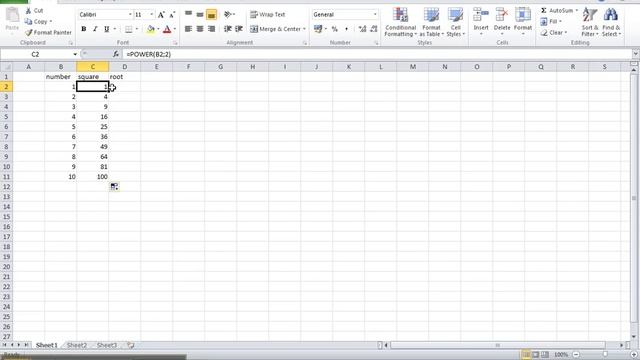640x360 pixels.
Task: Click Increase Decimal icon
Action: pos(362,29)
